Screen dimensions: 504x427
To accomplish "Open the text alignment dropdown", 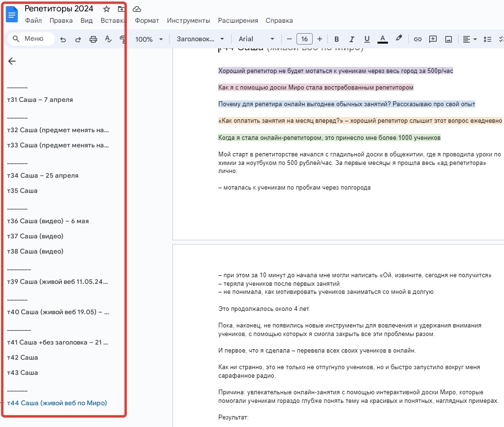I will [x=469, y=39].
